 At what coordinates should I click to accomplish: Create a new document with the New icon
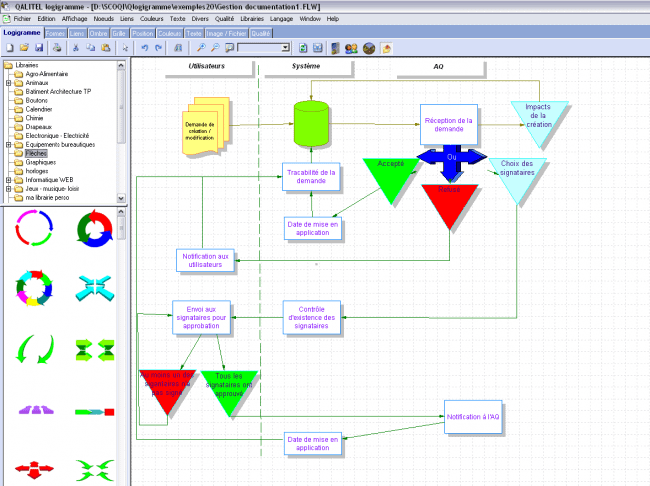click(x=10, y=48)
